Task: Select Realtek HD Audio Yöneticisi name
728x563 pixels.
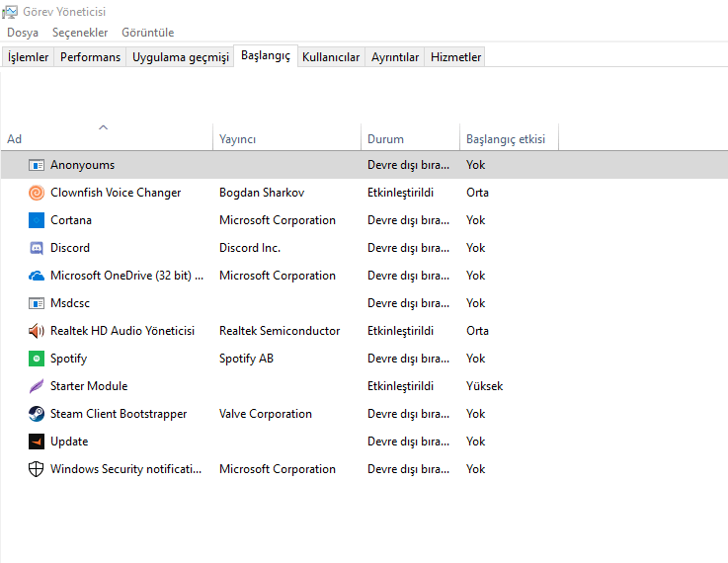Action: coord(122,331)
